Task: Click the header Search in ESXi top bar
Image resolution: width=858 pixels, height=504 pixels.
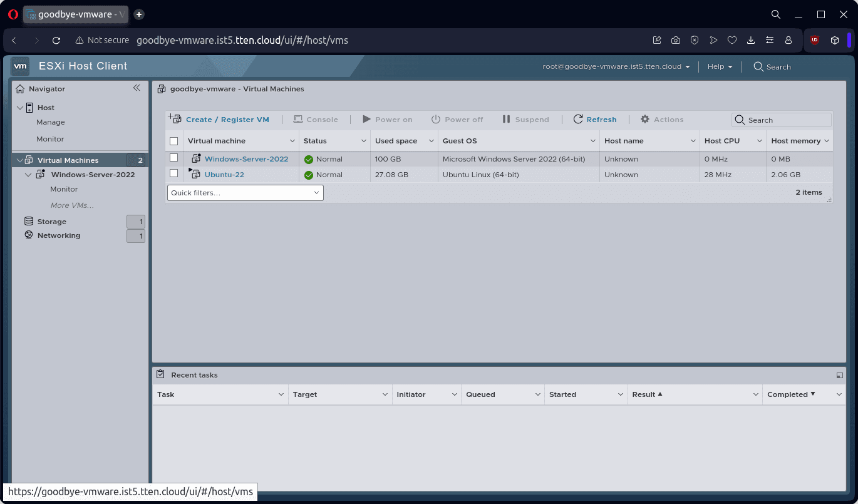Action: (x=772, y=66)
